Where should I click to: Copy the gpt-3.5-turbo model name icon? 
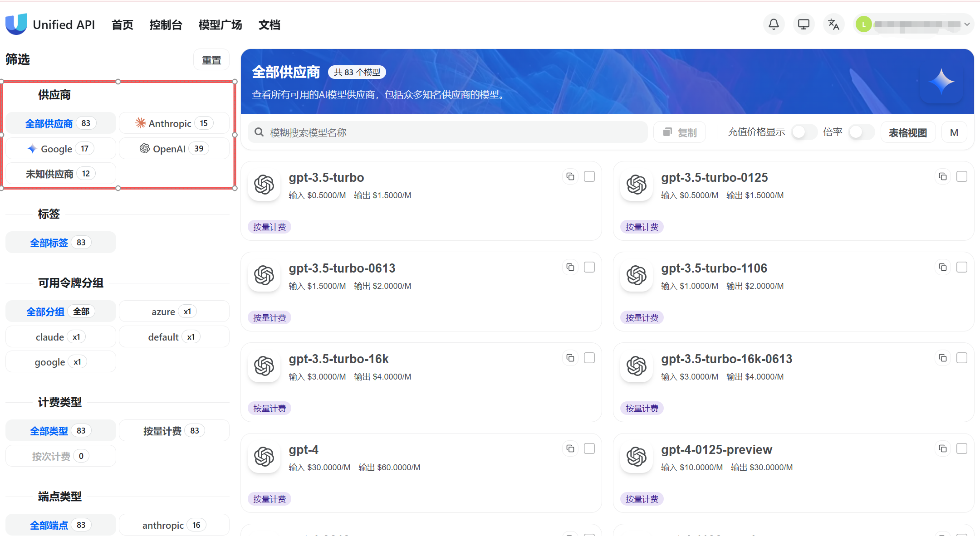click(570, 176)
